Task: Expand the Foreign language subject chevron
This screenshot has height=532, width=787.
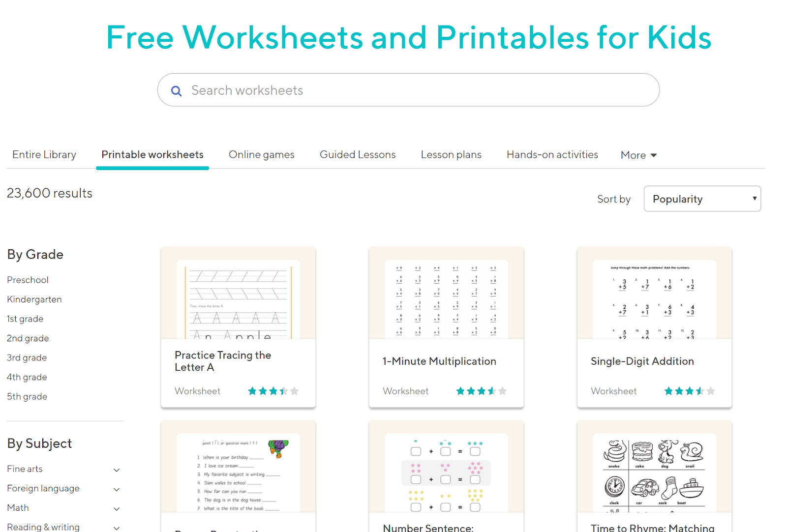Action: point(117,489)
